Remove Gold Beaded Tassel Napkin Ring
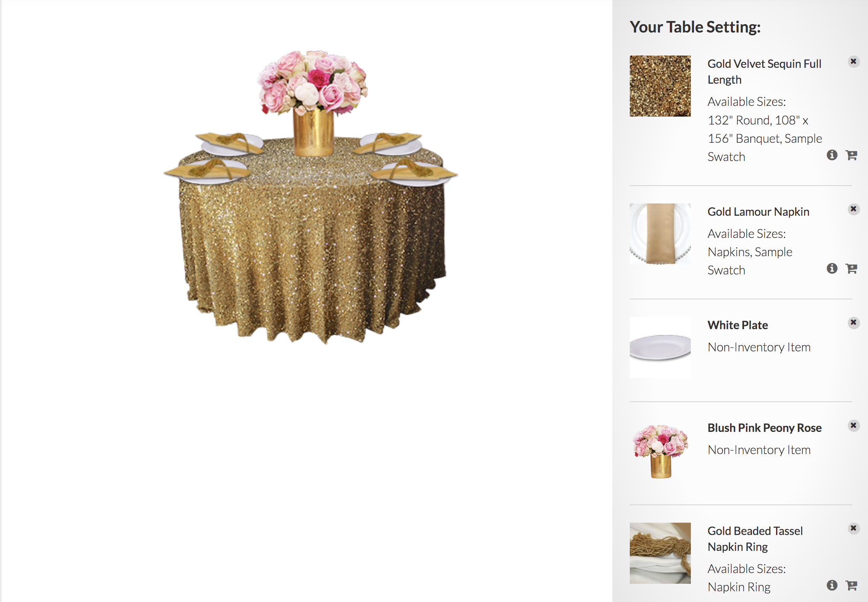868x602 pixels. click(x=853, y=528)
